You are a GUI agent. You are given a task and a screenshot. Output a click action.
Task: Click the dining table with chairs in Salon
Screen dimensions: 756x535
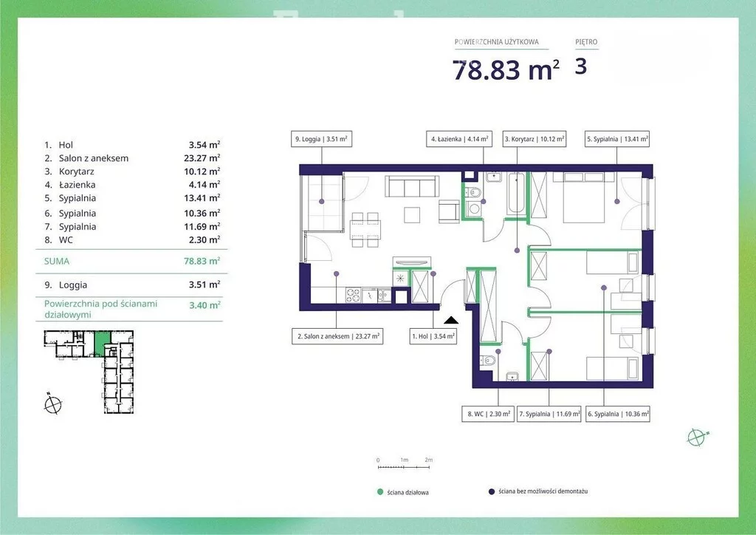(365, 229)
